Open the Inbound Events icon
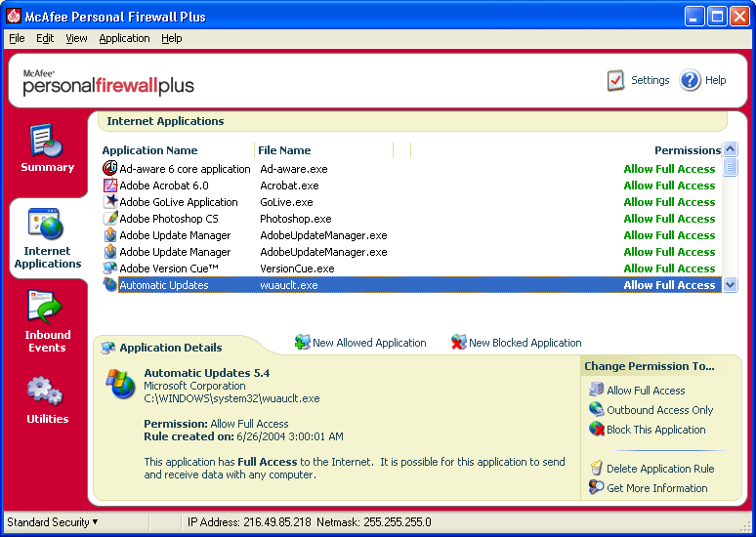The image size is (756, 537). tap(45, 307)
